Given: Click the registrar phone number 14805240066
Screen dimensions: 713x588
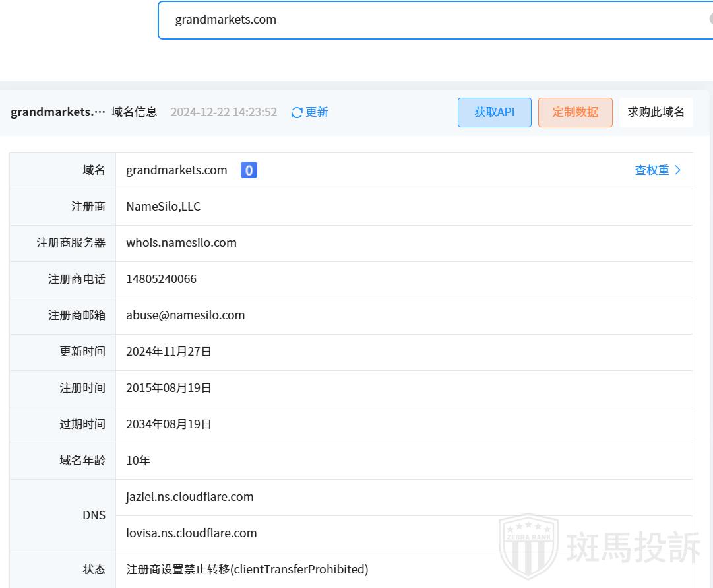Looking at the screenshot, I should pyautogui.click(x=162, y=279).
